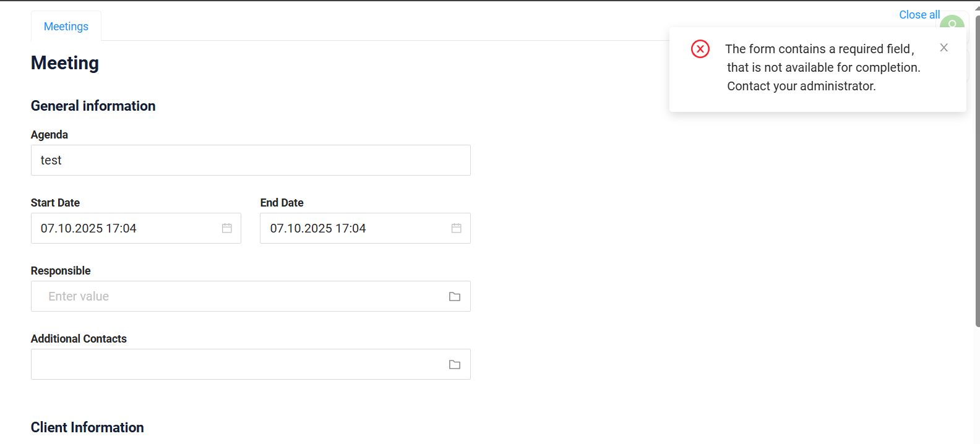Click the error notification message text
The width and height of the screenshot is (980, 444).
click(x=822, y=67)
